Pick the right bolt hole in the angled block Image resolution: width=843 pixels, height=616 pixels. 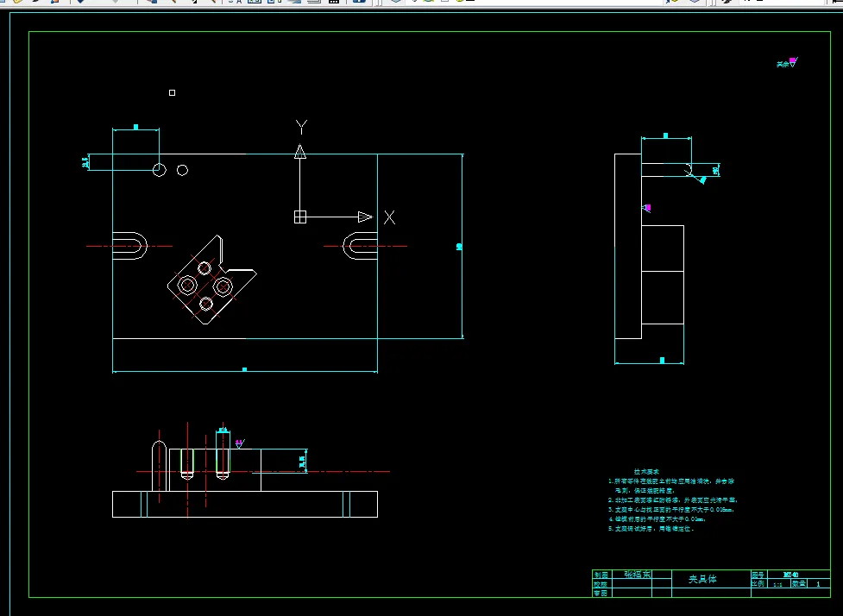click(x=223, y=286)
